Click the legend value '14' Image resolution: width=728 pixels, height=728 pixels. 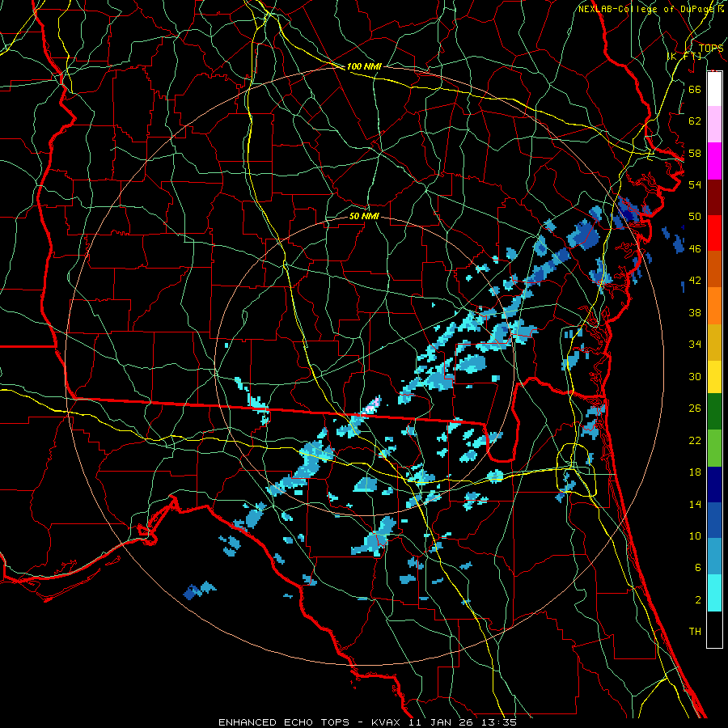pos(695,504)
